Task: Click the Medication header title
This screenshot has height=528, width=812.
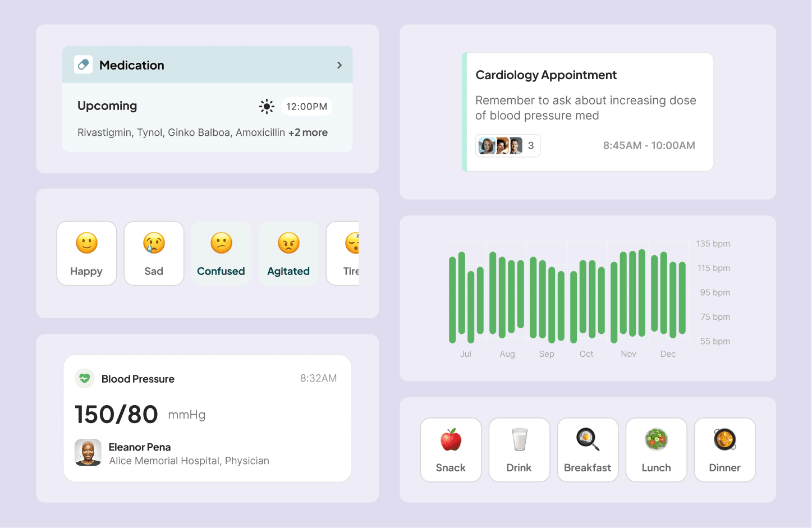Action: pyautogui.click(x=132, y=65)
